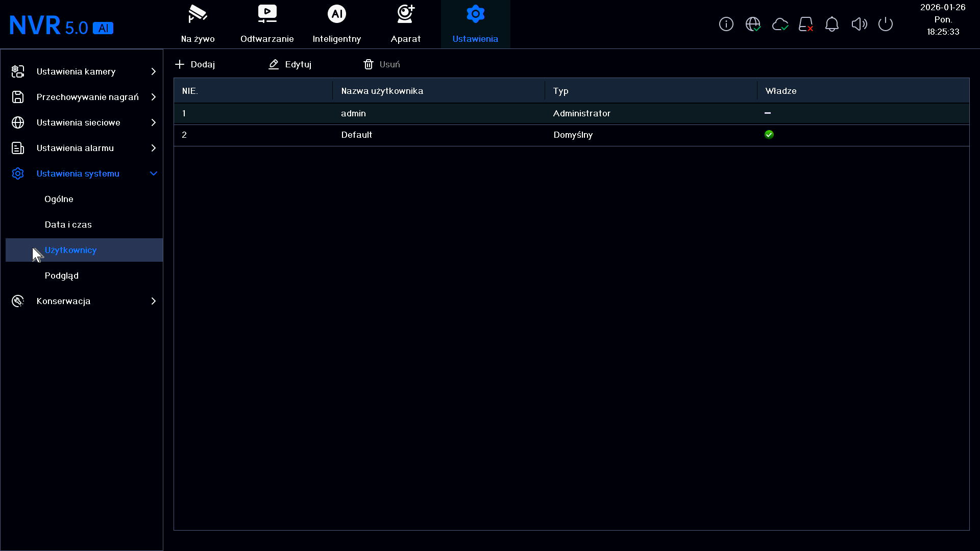Click the Ustawienia sieciowe globe icon
Image resolution: width=980 pixels, height=551 pixels.
[18, 122]
